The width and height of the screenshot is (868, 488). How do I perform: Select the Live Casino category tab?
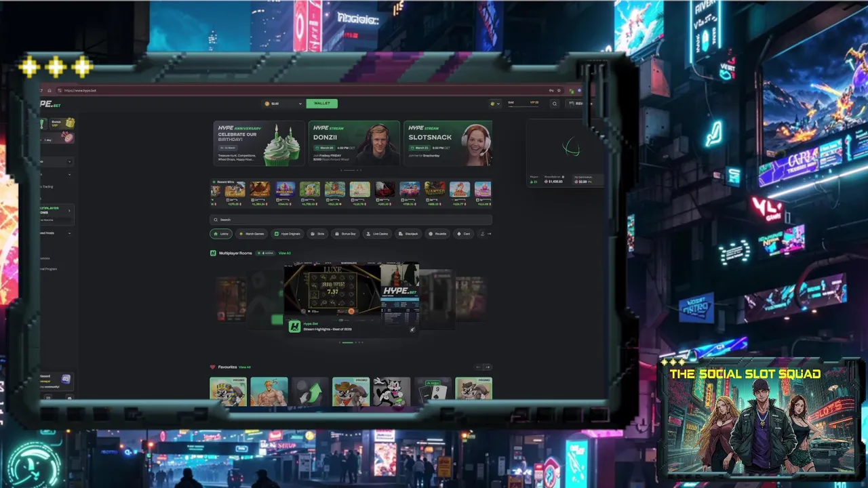pos(377,234)
